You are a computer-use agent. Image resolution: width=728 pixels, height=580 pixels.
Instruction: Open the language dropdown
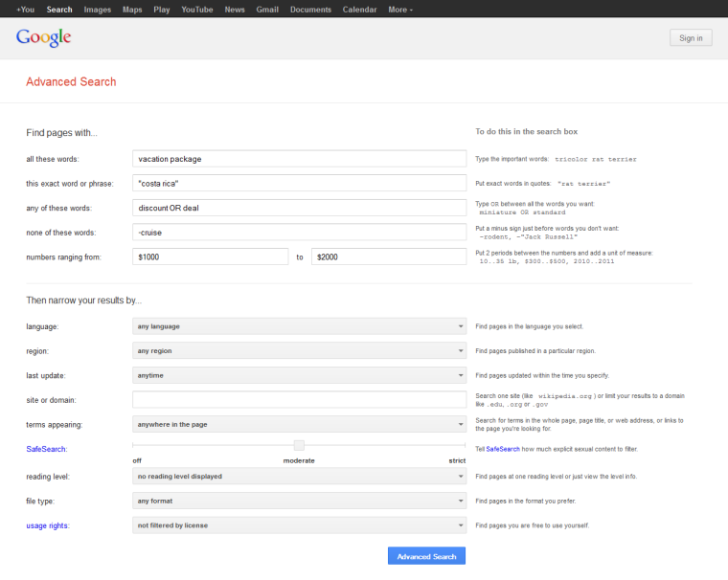click(x=300, y=326)
